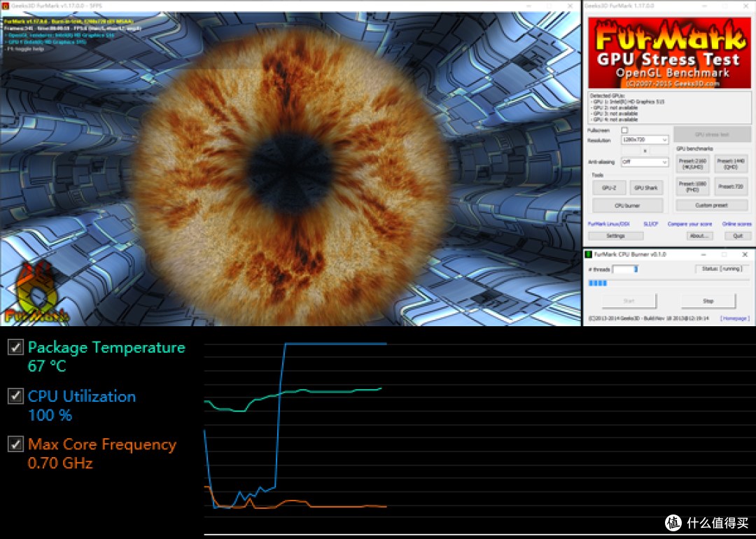Click the Preset:720 benchmark button

point(731,187)
